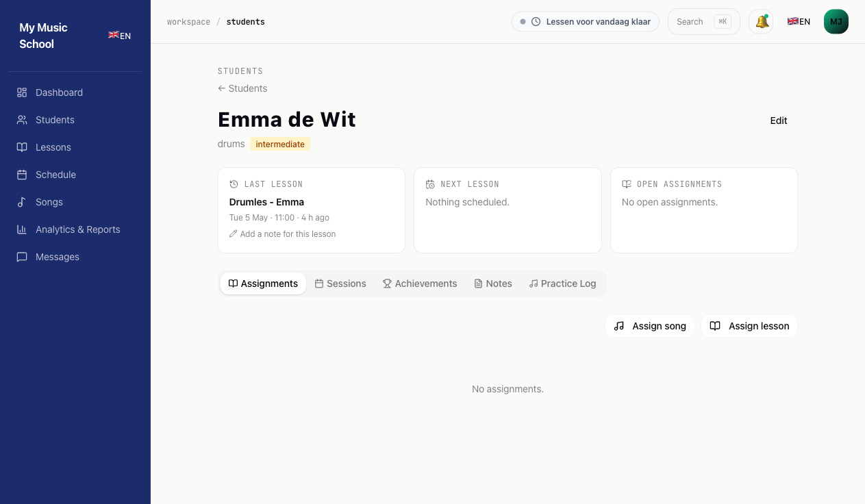
Task: Click the Next Lesson card
Action: [507, 210]
